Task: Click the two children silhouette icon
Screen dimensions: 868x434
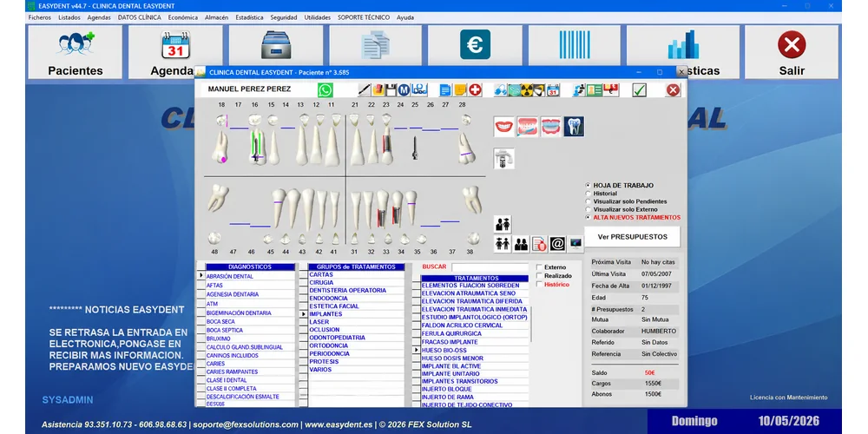Action: [x=503, y=244]
